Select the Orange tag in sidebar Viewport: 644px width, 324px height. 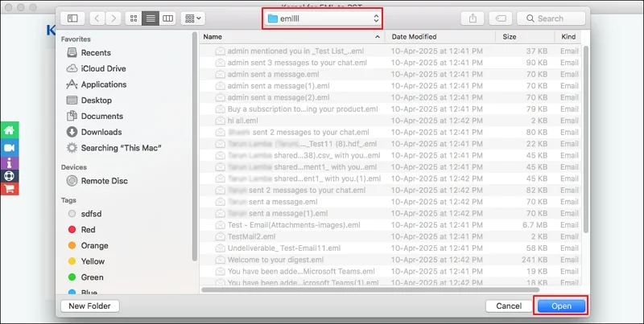[x=94, y=245]
